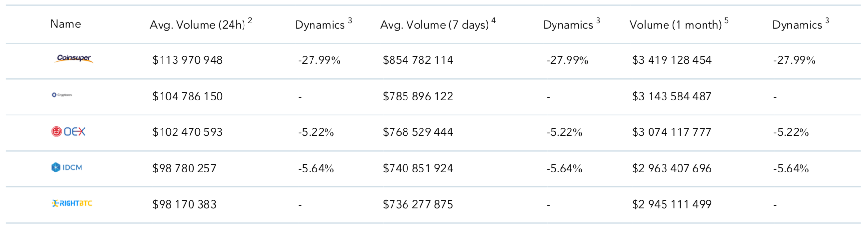Open the Cryptonex exchange logo
This screenshot has height=229, width=868.
[62, 95]
